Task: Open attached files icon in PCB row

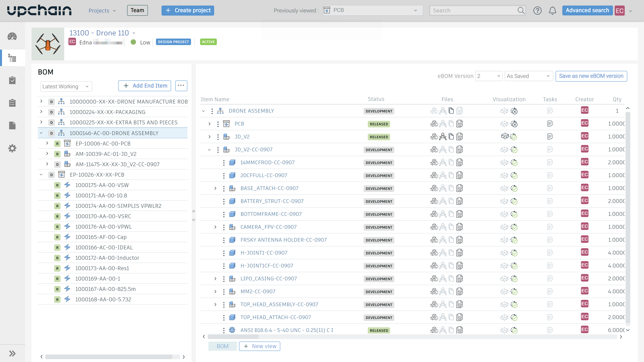Action: [460, 124]
